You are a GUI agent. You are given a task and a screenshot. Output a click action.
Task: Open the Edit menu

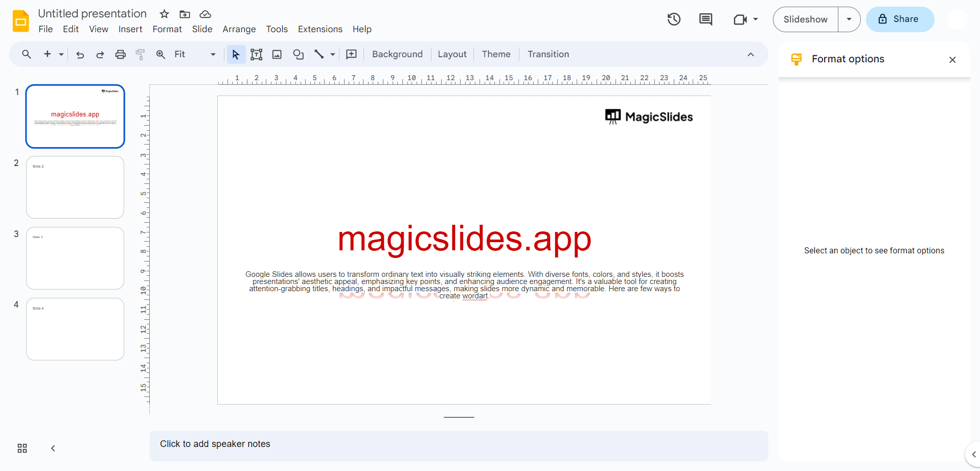click(71, 29)
